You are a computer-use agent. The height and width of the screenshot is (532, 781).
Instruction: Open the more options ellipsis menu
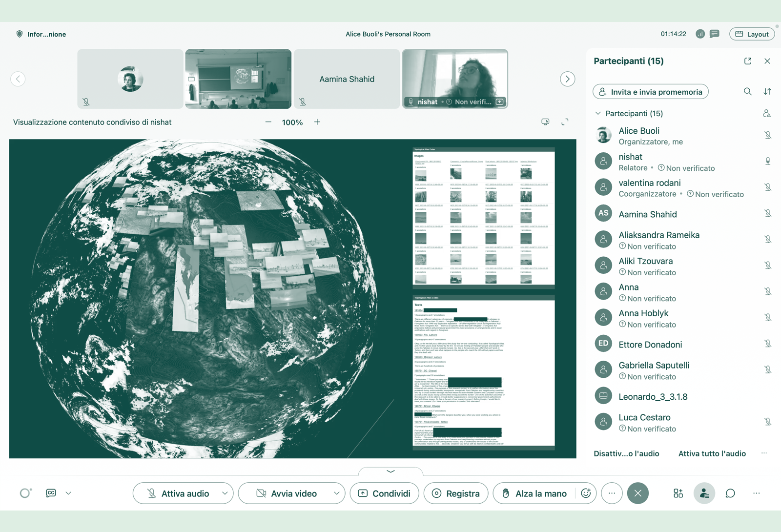click(x=612, y=493)
